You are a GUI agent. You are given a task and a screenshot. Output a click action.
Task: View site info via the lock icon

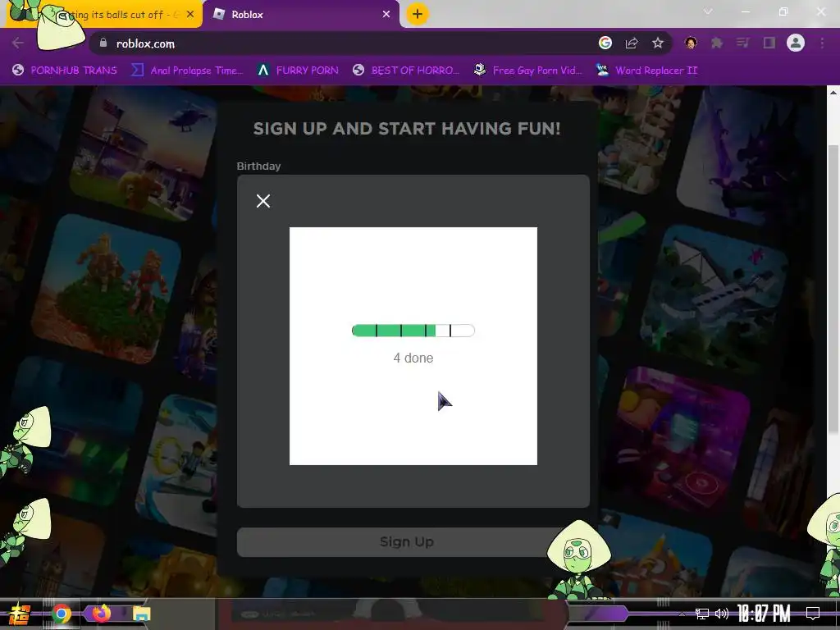pyautogui.click(x=103, y=43)
